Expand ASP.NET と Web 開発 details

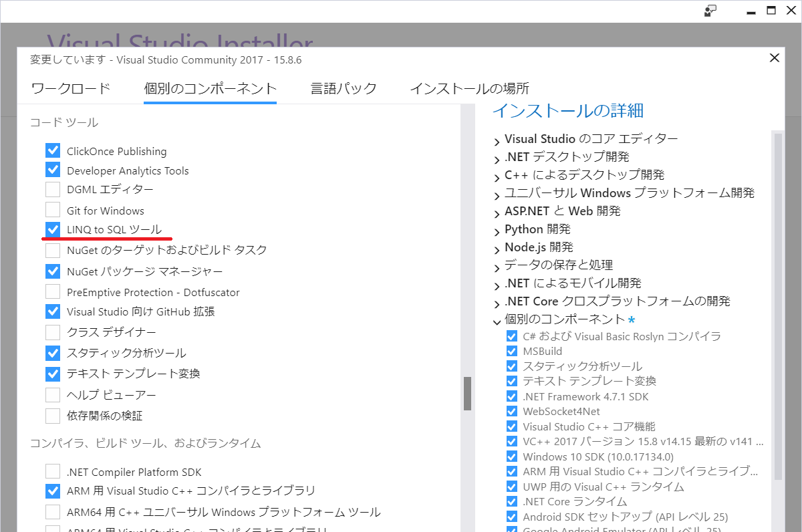click(495, 211)
